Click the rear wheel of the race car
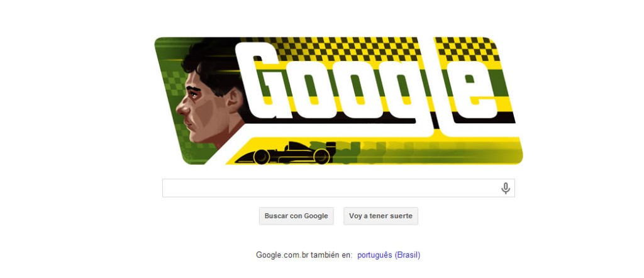 click(321, 157)
